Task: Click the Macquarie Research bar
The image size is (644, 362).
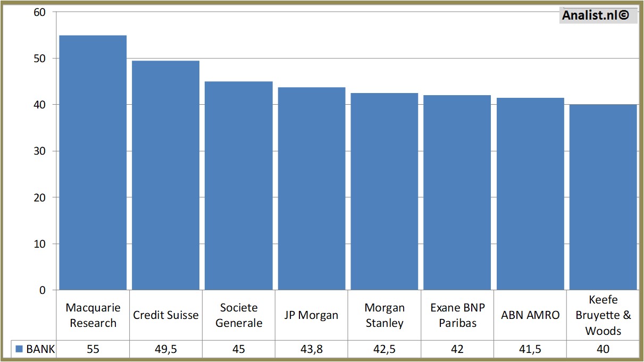Action: pyautogui.click(x=93, y=163)
